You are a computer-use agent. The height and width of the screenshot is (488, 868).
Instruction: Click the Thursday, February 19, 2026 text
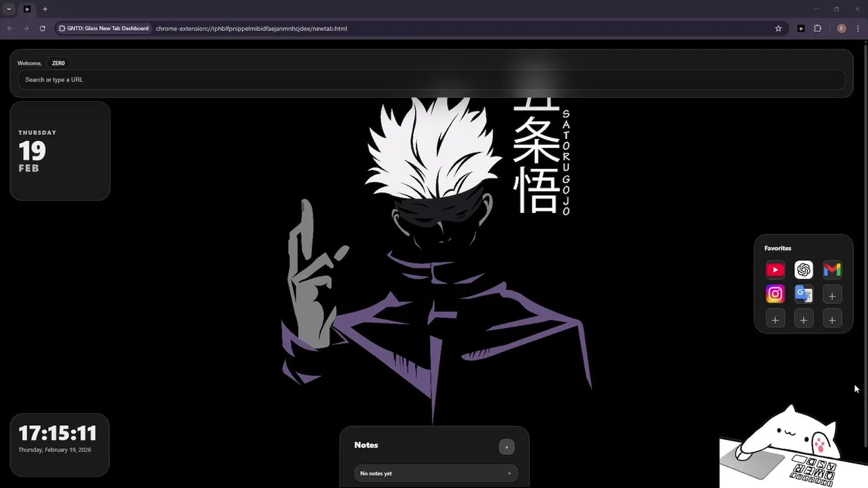pos(54,450)
